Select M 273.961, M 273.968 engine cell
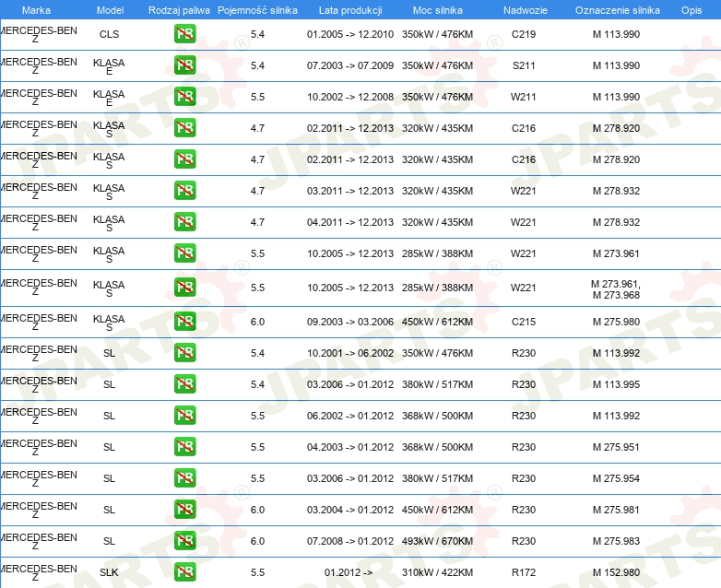This screenshot has width=721, height=588. pos(616,289)
